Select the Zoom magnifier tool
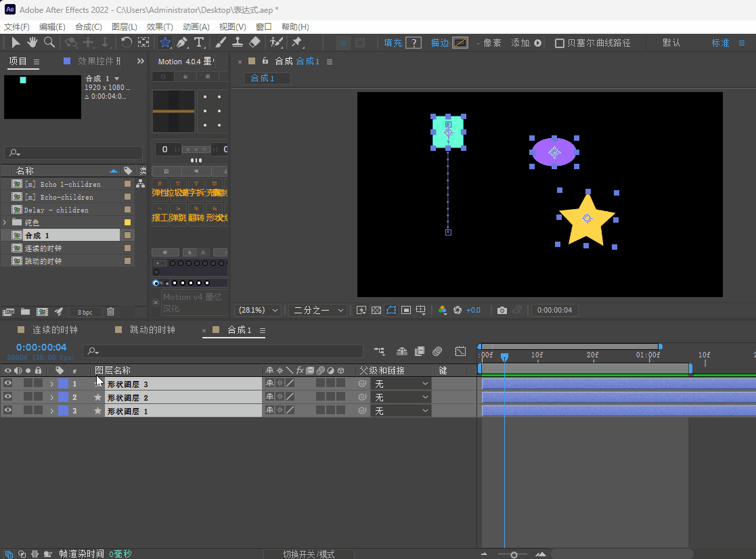The image size is (756, 559). pyautogui.click(x=49, y=43)
